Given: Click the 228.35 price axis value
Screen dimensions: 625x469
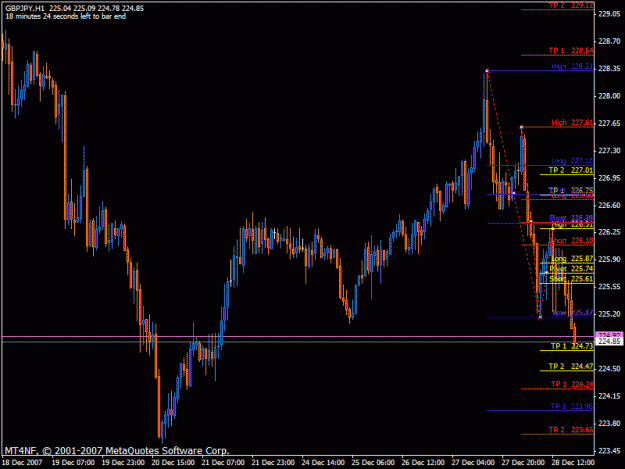Looking at the screenshot, I should coord(609,69).
